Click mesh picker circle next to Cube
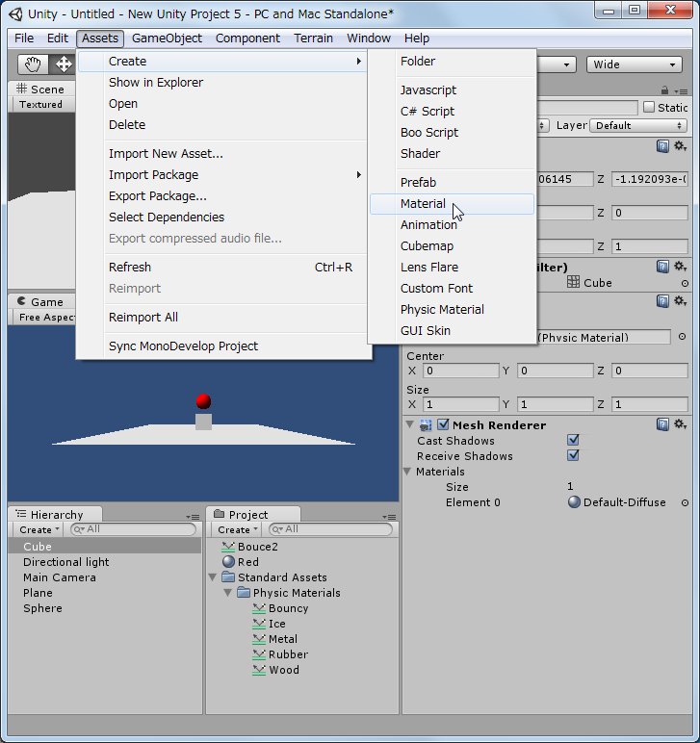Image resolution: width=700 pixels, height=743 pixels. (x=685, y=283)
